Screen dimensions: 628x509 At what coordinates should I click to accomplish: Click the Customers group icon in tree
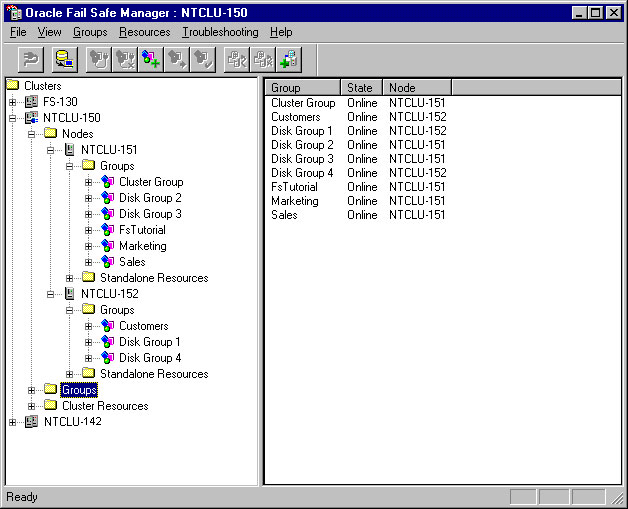[108, 326]
